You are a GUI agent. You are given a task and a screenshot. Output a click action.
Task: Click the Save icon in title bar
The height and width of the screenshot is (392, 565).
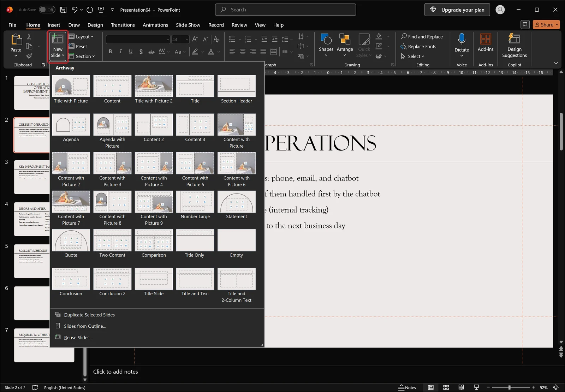[63, 10]
